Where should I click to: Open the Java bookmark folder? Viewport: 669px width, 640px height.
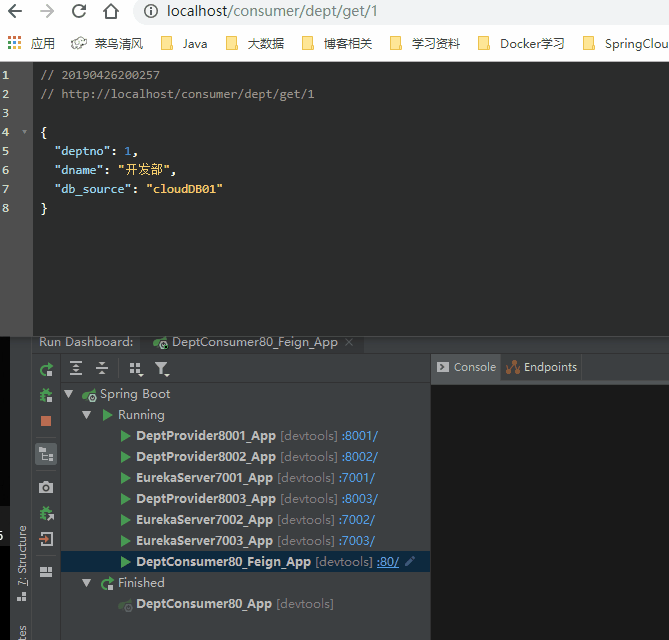click(184, 44)
